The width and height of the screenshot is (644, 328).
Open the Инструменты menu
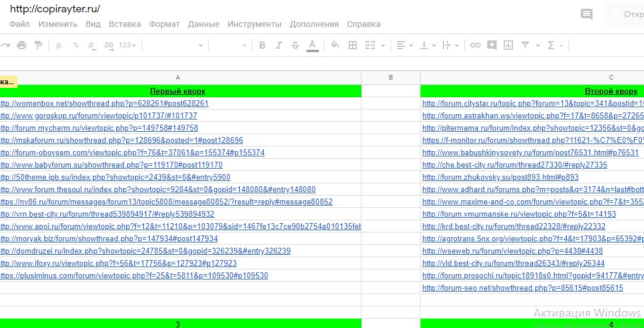click(254, 24)
